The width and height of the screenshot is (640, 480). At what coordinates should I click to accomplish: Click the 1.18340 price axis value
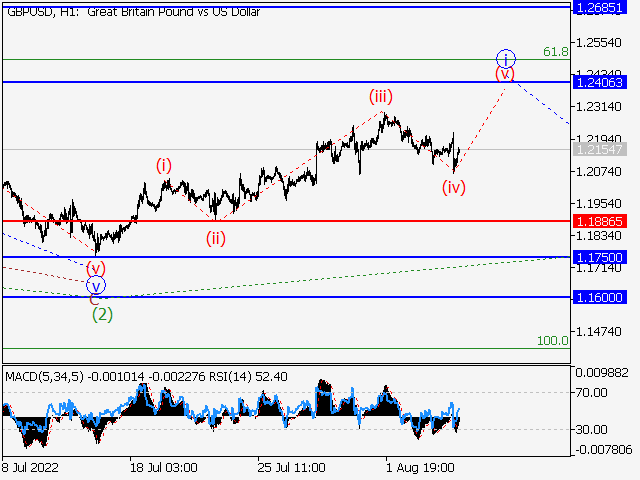point(599,236)
